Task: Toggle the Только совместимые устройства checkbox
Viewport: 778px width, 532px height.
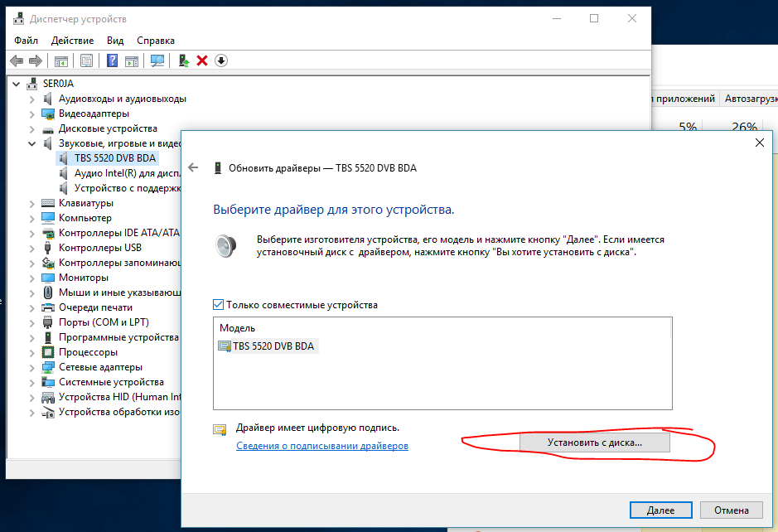Action: pos(218,304)
